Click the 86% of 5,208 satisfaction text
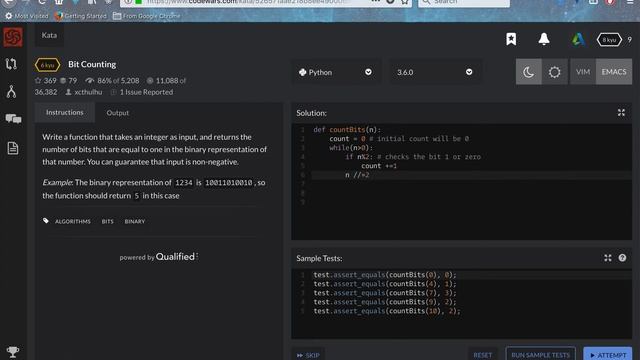Screen dimensions: 640x360 click(118, 81)
